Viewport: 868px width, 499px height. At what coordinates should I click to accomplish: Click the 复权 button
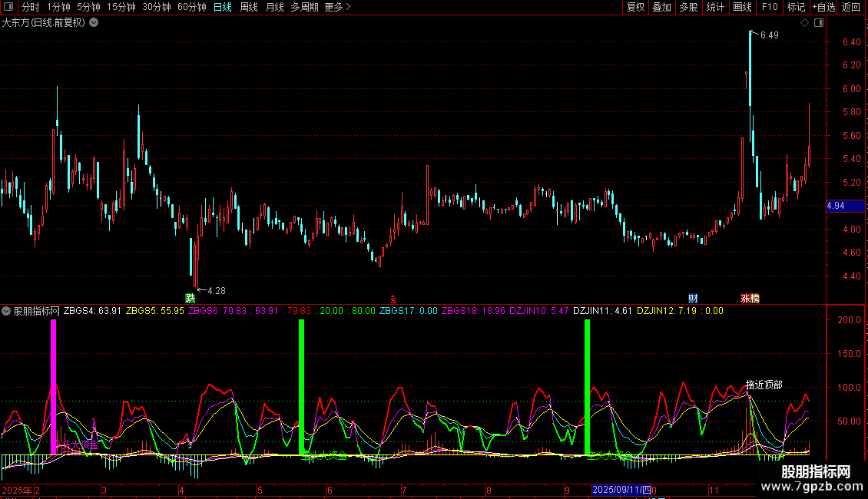tap(635, 7)
